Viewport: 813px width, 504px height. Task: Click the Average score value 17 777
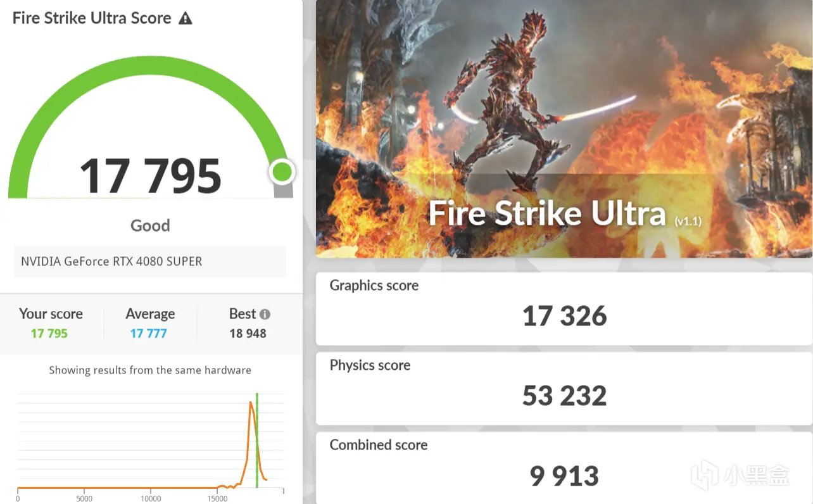tap(149, 334)
